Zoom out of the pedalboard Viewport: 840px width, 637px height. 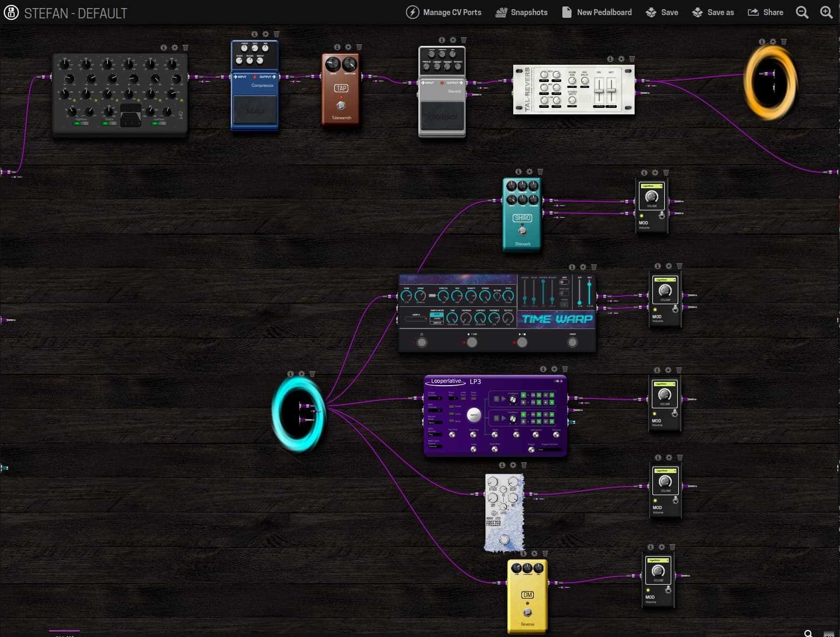click(802, 12)
